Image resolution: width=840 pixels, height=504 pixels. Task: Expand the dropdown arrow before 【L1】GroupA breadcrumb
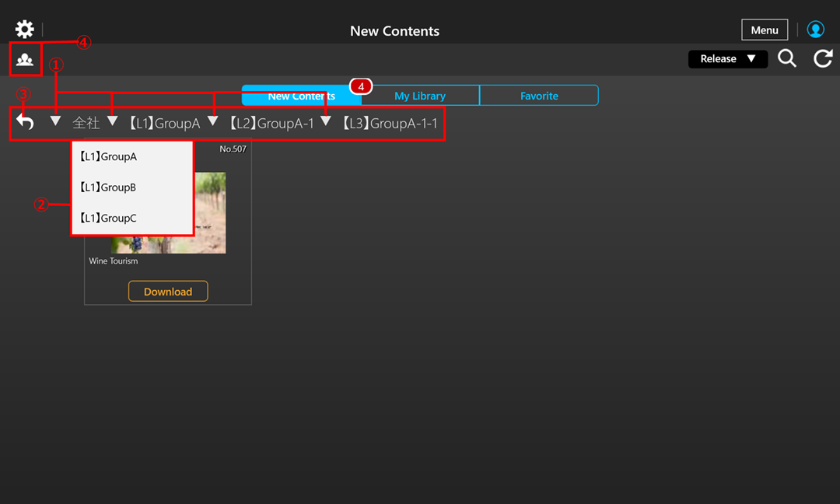[112, 121]
